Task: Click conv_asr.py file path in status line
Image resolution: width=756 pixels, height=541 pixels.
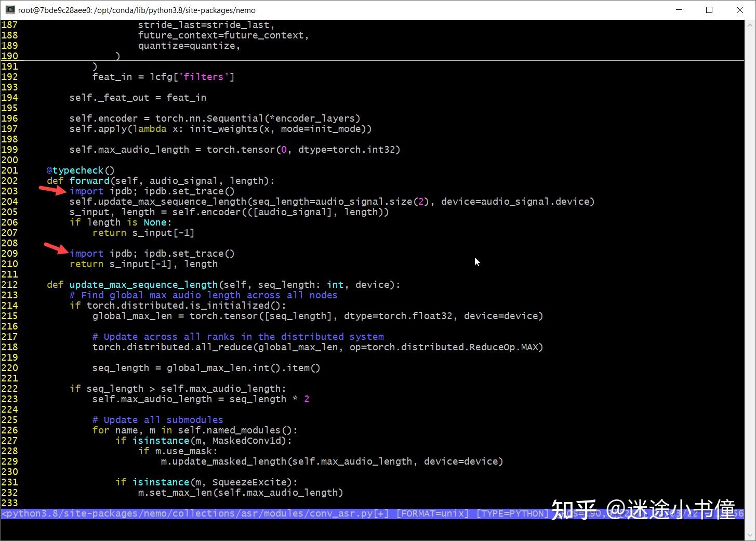Action: (195, 513)
